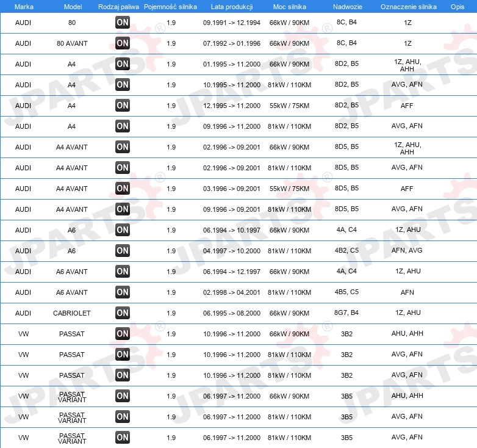
Task: Click the Opis column header
Action: [x=457, y=7]
